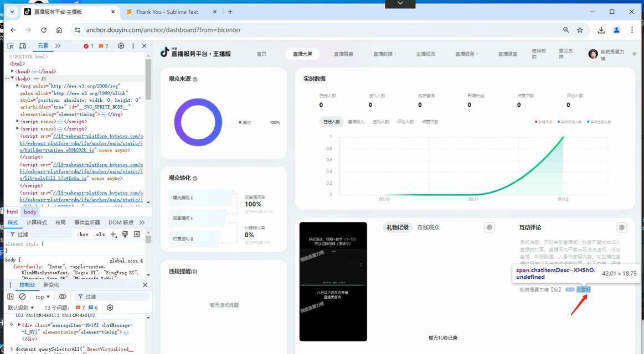Expand 直播数据 navigation dropdown

[384, 54]
